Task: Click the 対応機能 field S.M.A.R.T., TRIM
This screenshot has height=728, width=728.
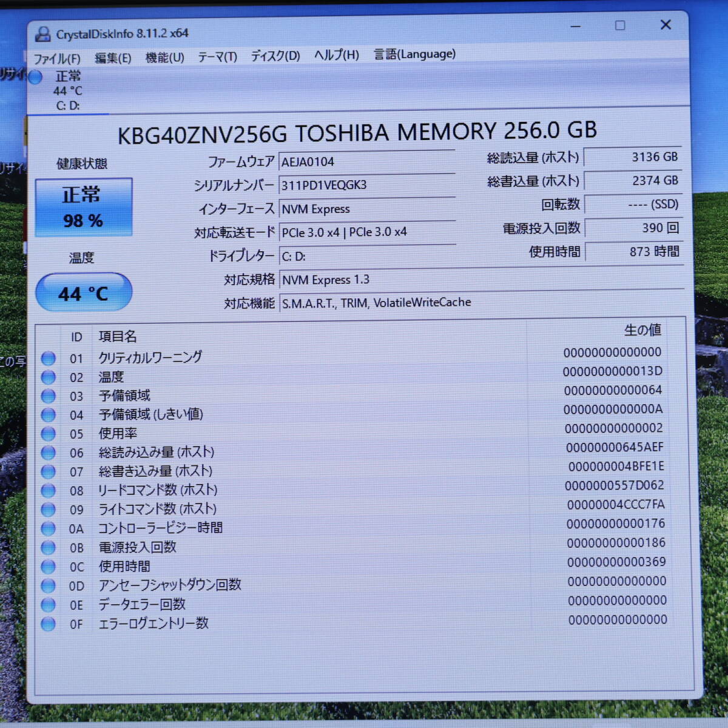Action: (x=481, y=303)
